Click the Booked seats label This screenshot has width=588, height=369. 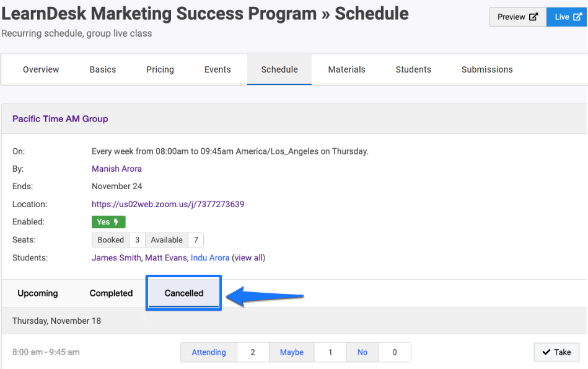pos(111,240)
